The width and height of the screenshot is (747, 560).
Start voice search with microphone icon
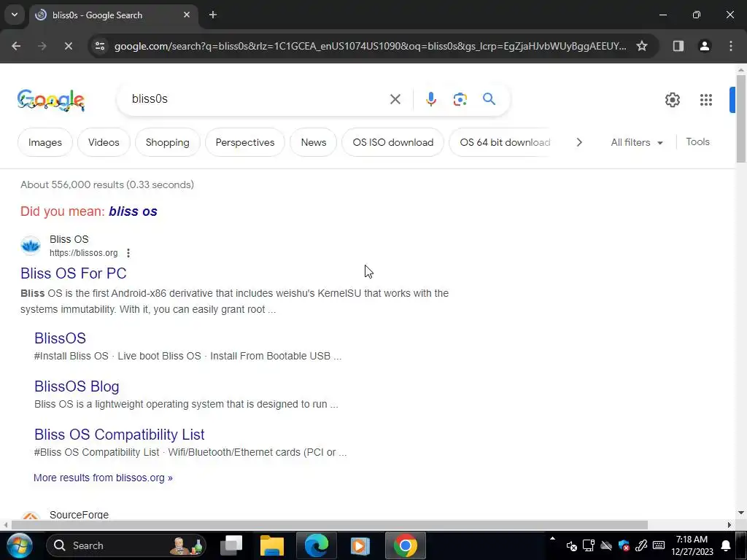[430, 99]
